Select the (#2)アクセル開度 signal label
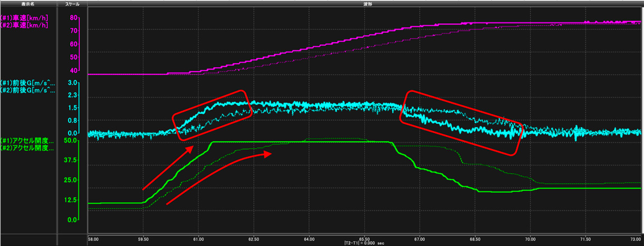The image size is (644, 246). [x=28, y=149]
